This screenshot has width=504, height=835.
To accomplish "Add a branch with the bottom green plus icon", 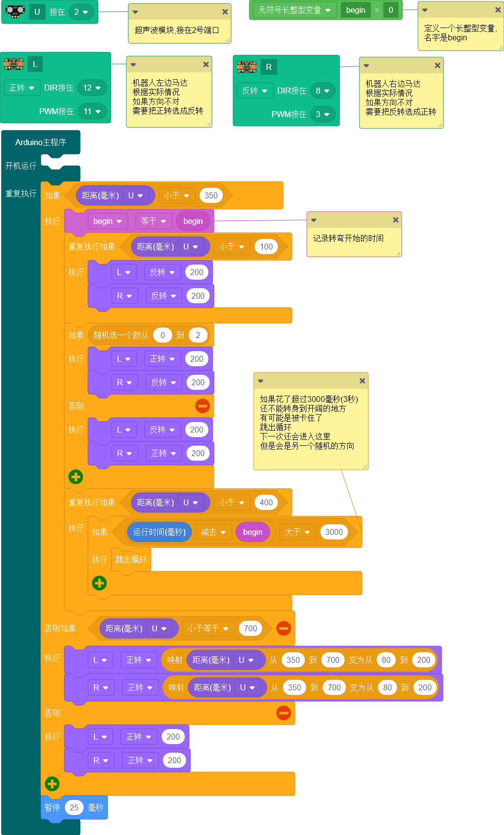I will [x=52, y=784].
